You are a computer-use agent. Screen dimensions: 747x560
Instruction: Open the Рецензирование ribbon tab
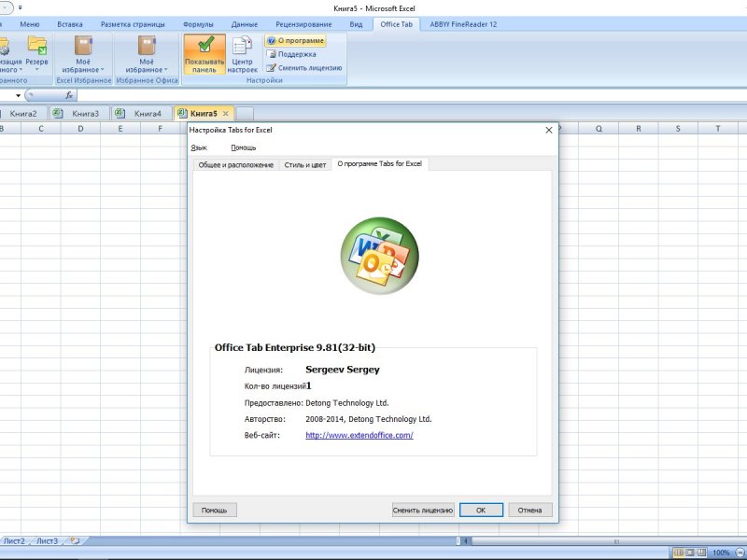(x=303, y=24)
